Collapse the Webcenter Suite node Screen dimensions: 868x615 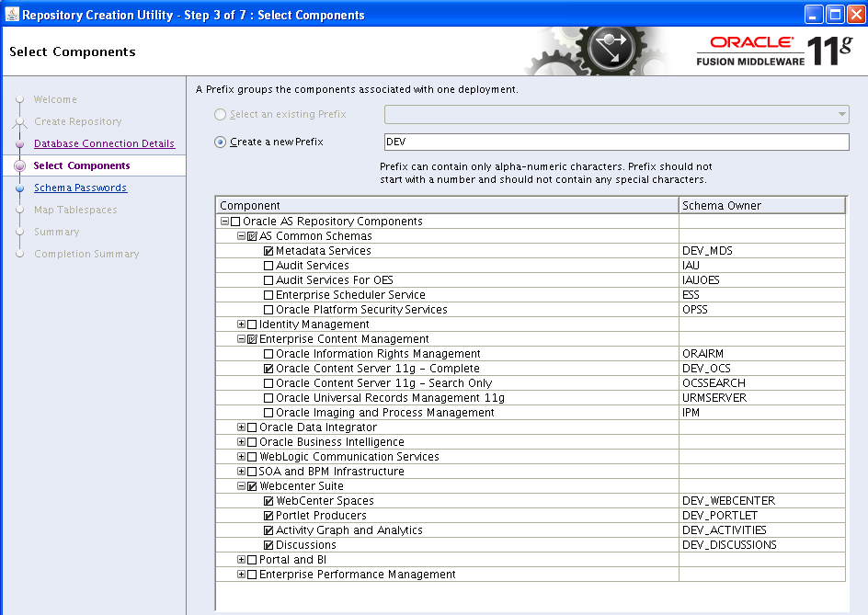[242, 486]
